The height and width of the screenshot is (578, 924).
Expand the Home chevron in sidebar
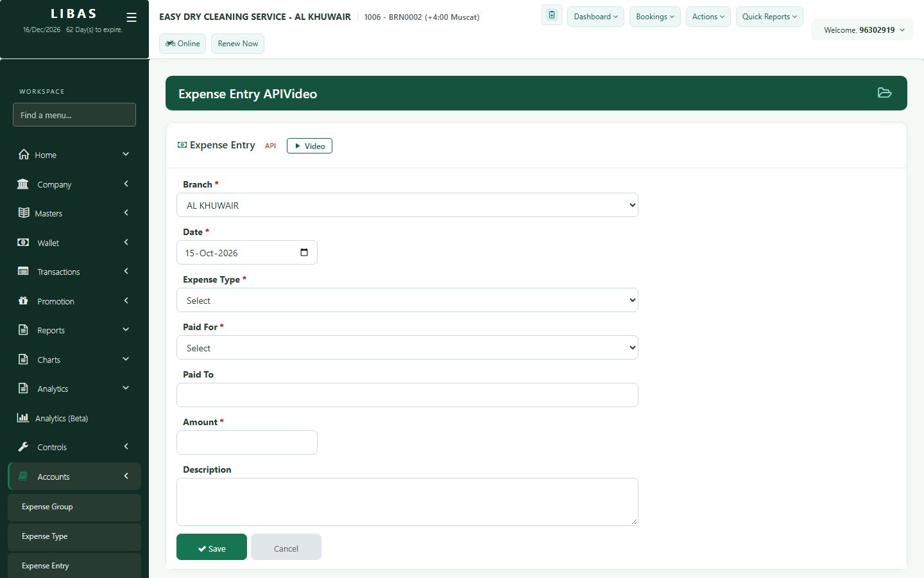[126, 154]
